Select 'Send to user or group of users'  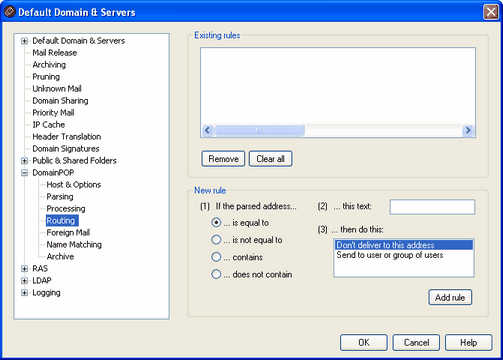(x=404, y=255)
